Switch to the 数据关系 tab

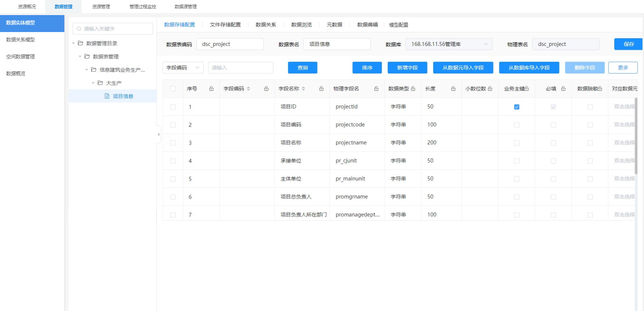[266, 25]
